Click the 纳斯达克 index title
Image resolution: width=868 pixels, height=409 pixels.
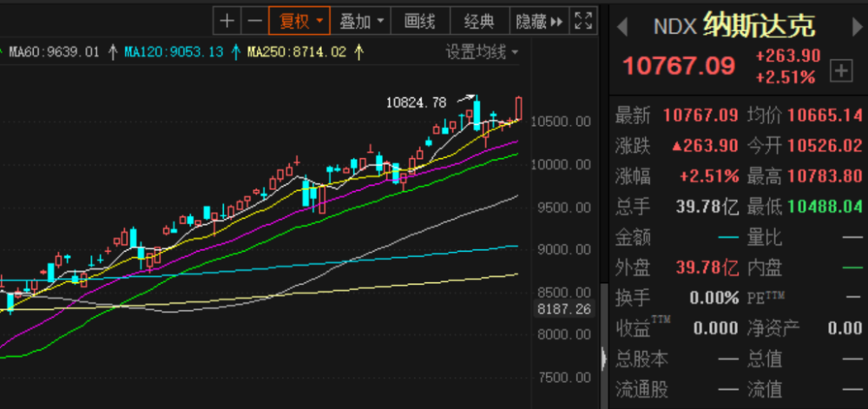tap(759, 25)
